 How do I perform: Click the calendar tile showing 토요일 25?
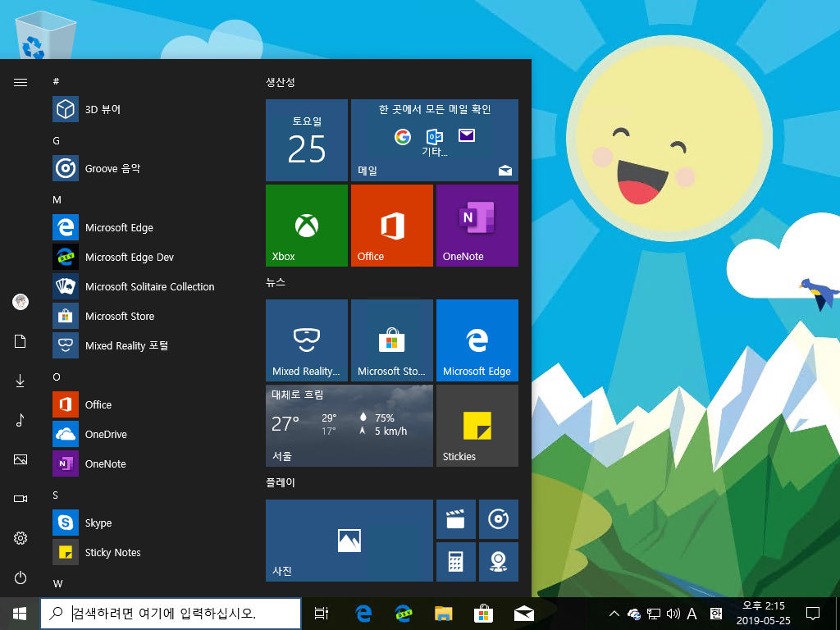pos(307,140)
